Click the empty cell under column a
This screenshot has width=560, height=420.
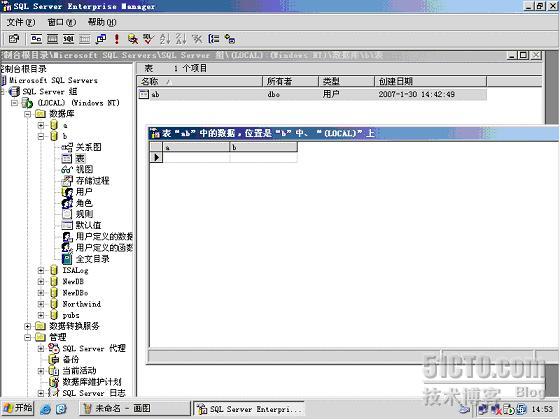[196, 158]
